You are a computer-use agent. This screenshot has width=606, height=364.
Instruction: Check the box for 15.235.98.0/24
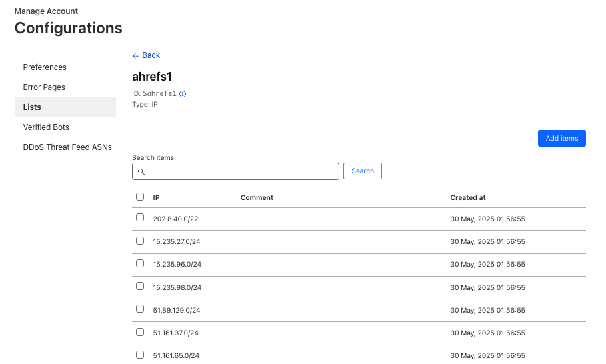[x=140, y=286]
